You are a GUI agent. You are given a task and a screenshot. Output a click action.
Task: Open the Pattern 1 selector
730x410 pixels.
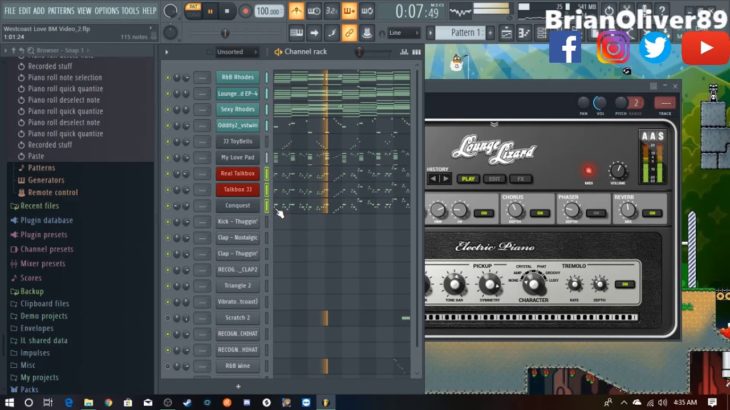pyautogui.click(x=460, y=33)
